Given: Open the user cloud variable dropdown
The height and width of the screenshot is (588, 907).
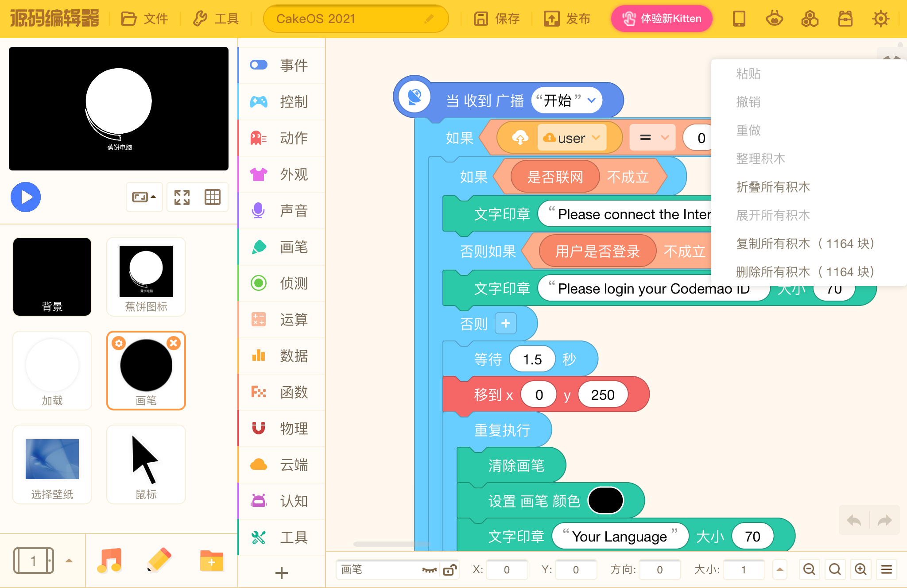Looking at the screenshot, I should click(x=596, y=138).
